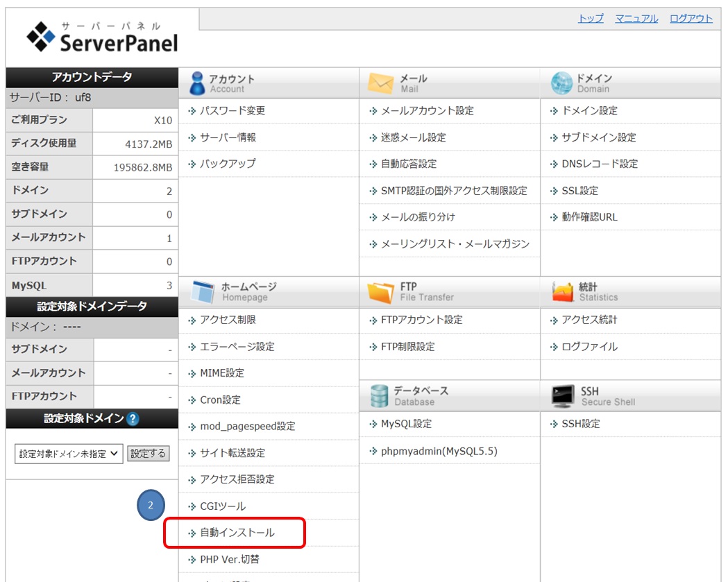Click the SSH terminal icon

click(x=563, y=396)
